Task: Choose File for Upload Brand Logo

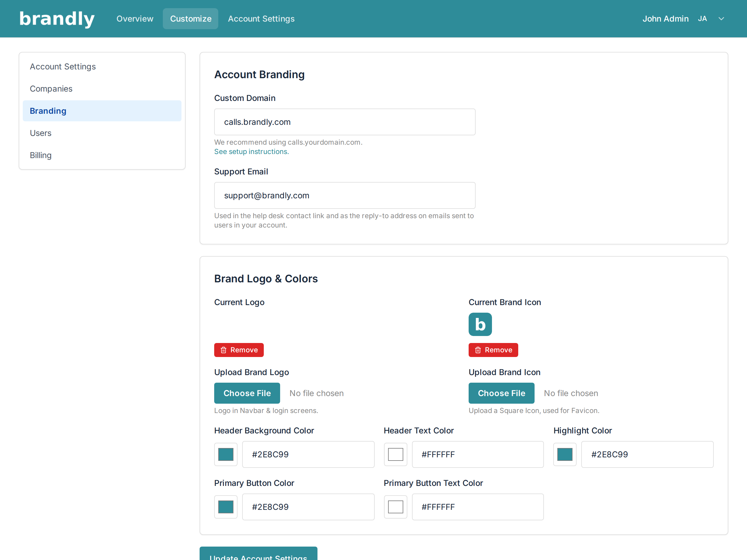Action: point(247,393)
